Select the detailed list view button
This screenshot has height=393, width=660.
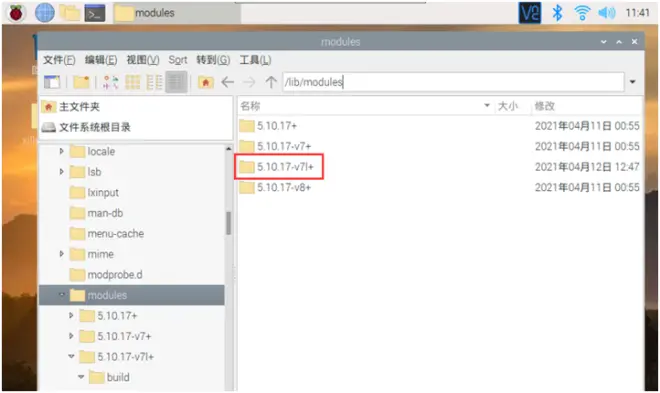tap(176, 82)
